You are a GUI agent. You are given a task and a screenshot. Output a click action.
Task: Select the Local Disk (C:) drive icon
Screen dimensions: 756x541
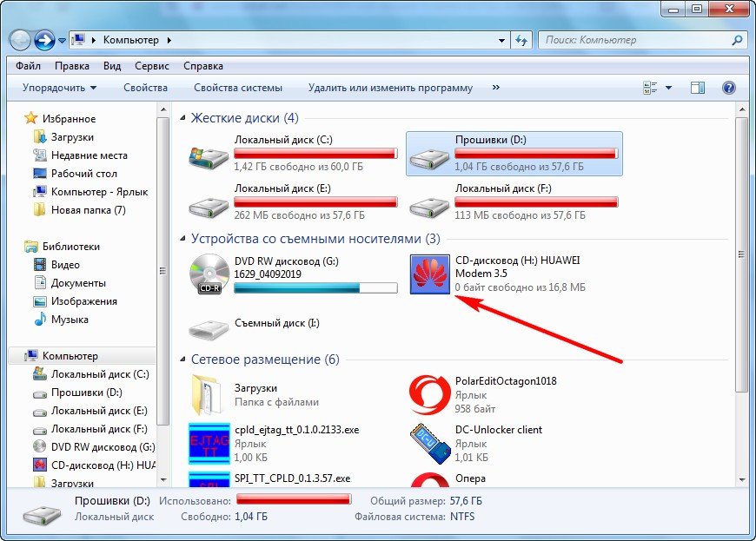pyautogui.click(x=209, y=155)
